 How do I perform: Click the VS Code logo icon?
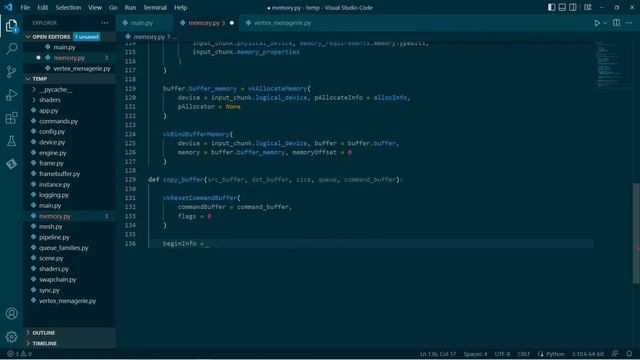(8, 7)
